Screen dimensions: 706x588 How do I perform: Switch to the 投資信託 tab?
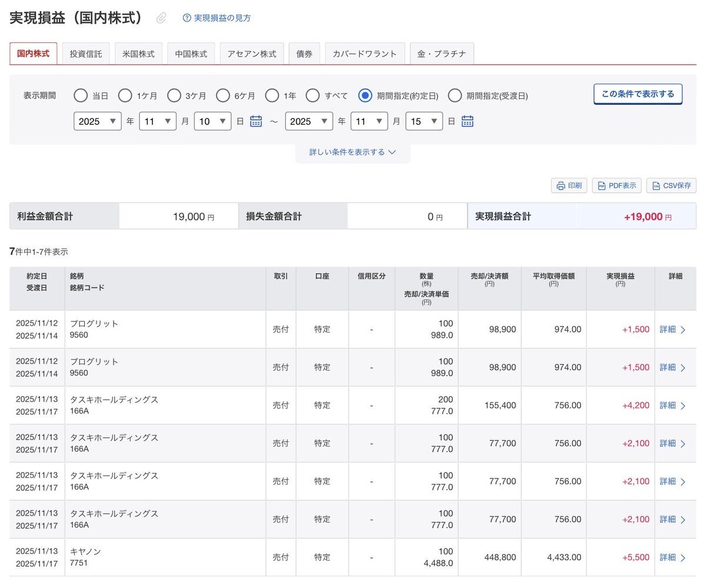86,54
